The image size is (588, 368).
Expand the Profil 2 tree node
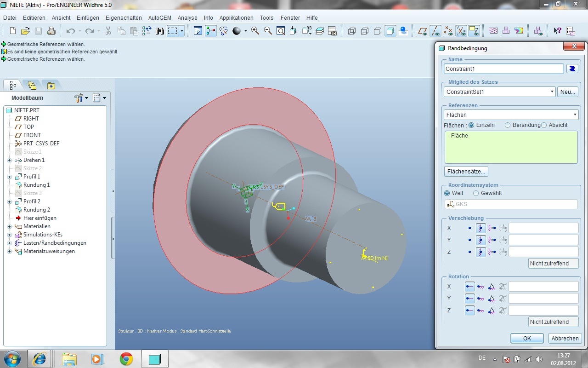(10, 201)
